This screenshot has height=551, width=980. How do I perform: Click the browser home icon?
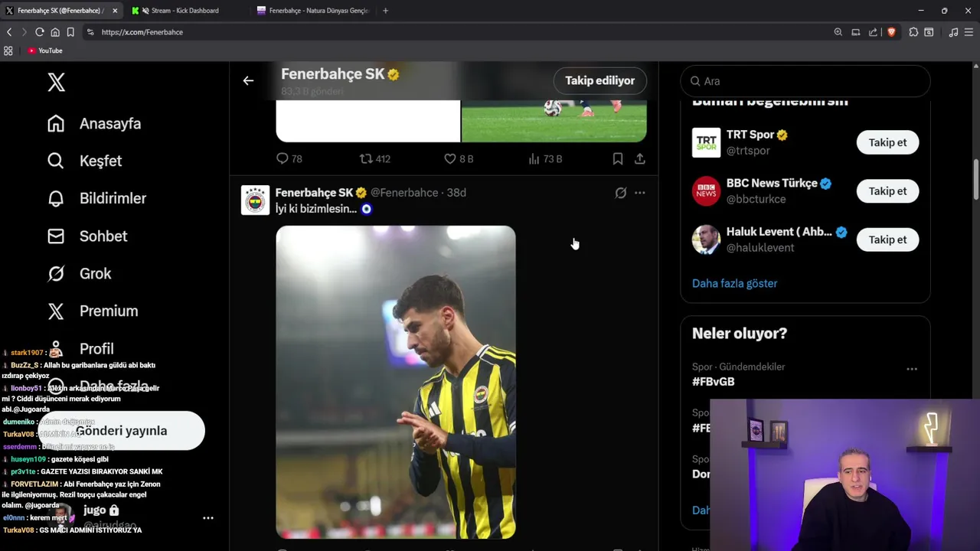click(x=55, y=32)
